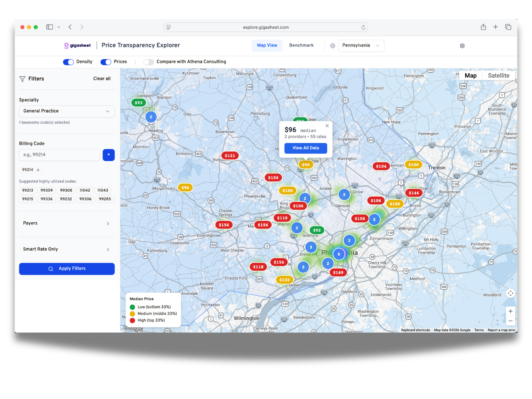Reload the page using the refresh icon
This screenshot has width=532, height=399.
point(363,27)
